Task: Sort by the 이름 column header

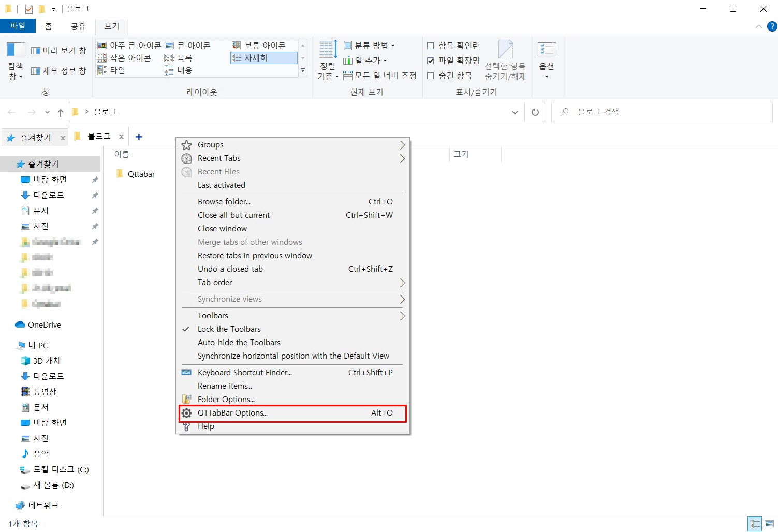Action: (122, 154)
